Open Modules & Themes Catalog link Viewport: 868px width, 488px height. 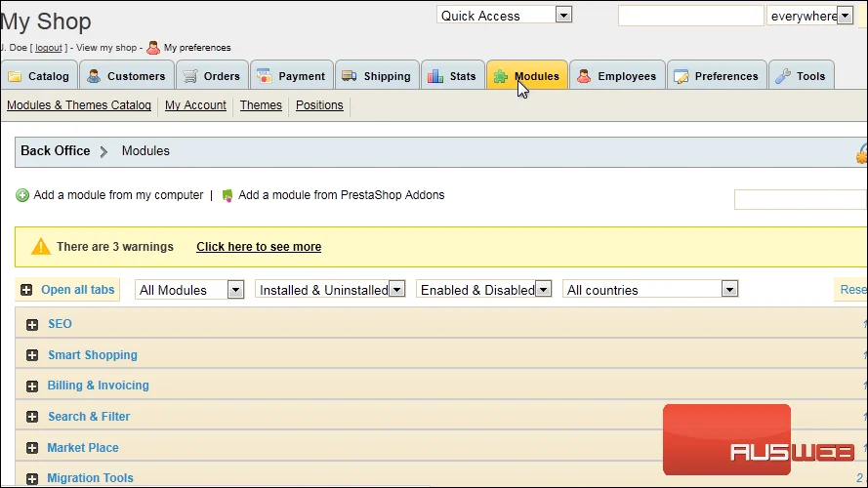79,105
